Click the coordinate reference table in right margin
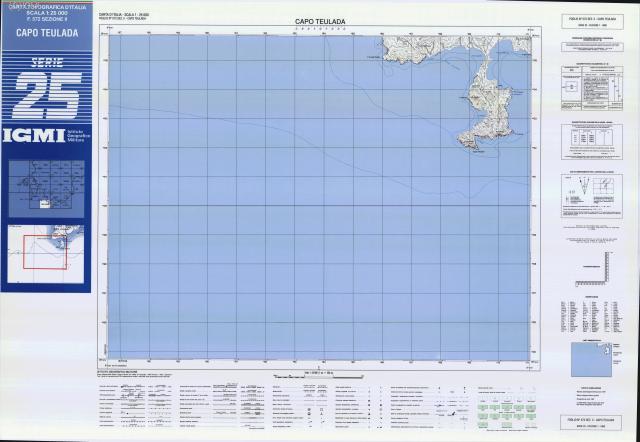Image resolution: width=640 pixels, height=442 pixels. (591, 142)
